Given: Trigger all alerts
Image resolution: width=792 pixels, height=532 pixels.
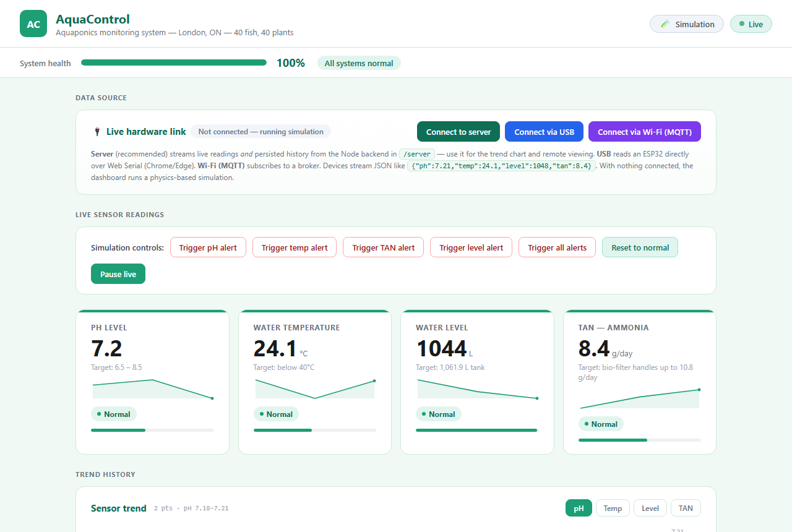Looking at the screenshot, I should [x=557, y=247].
